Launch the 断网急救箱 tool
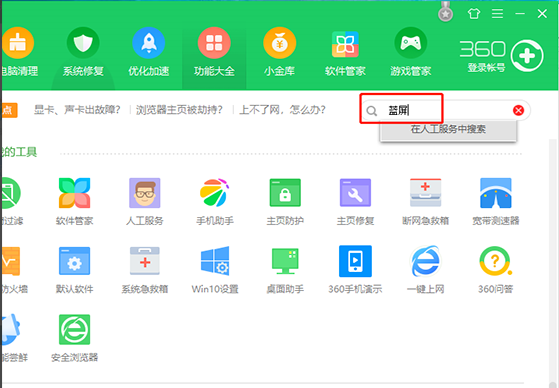The height and width of the screenshot is (388, 559). click(x=425, y=201)
